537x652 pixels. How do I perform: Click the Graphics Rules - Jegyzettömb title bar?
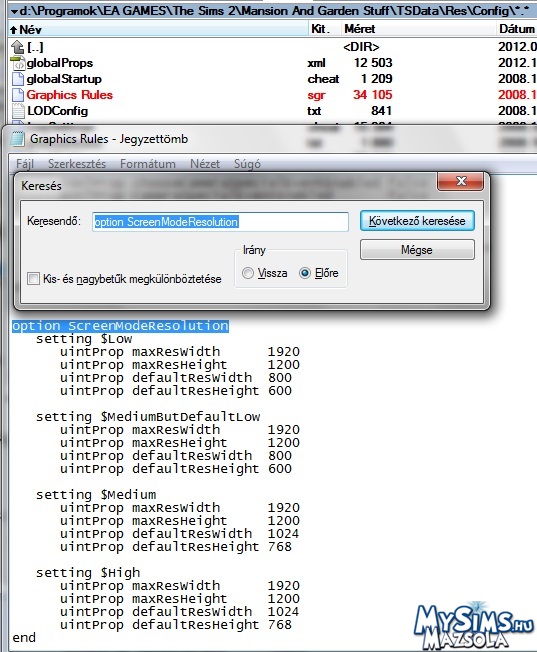[x=109, y=139]
